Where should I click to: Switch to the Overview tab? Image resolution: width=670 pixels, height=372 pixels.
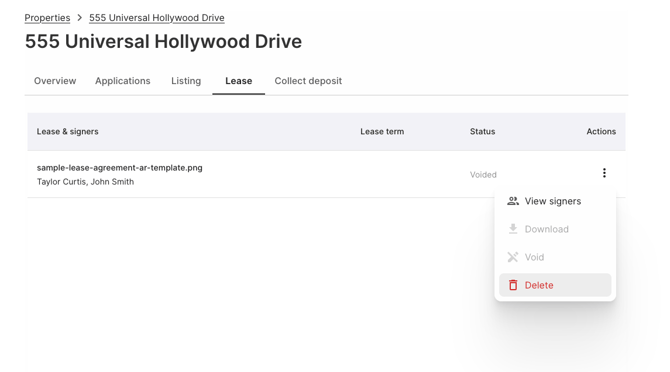55,81
